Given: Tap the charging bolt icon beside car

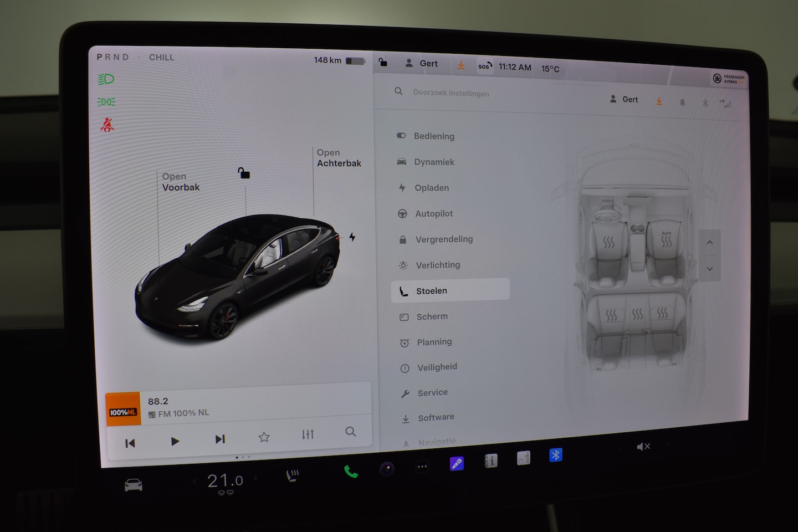Looking at the screenshot, I should [x=352, y=237].
